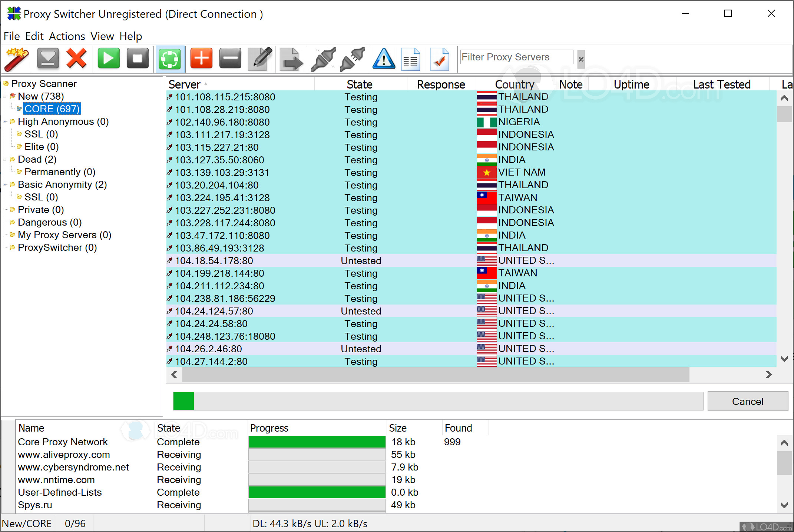The image size is (794, 532).
Task: Click the minus remove proxy icon
Action: click(x=230, y=59)
